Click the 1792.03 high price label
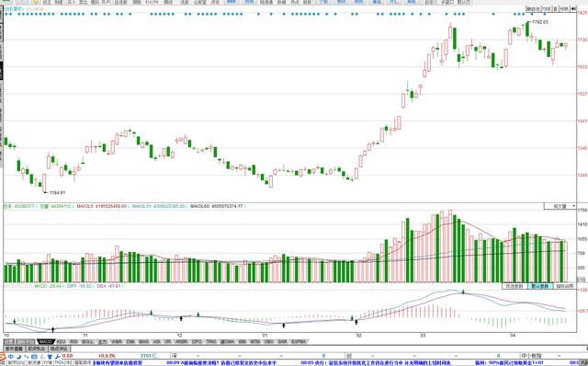Viewport: 588px width, 366px height. coord(540,22)
